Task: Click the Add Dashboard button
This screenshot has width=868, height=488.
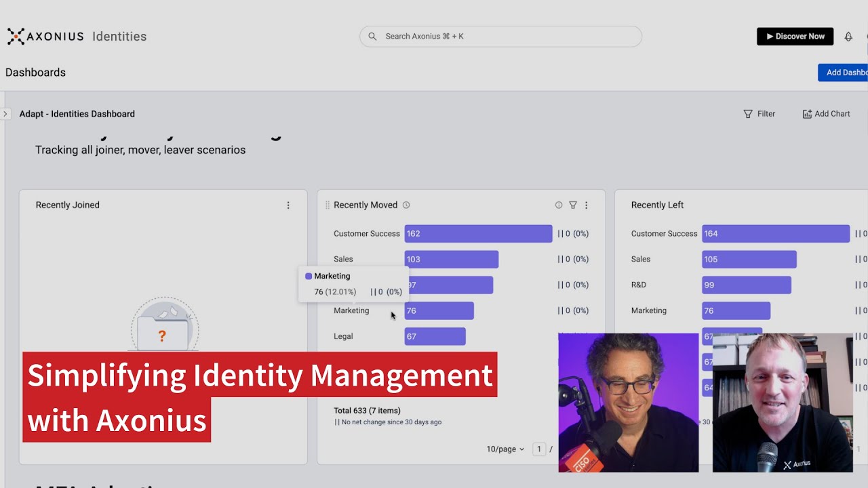Action: [x=843, y=73]
